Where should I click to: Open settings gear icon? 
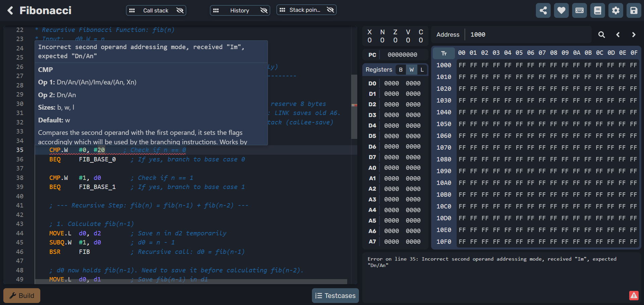click(x=616, y=10)
